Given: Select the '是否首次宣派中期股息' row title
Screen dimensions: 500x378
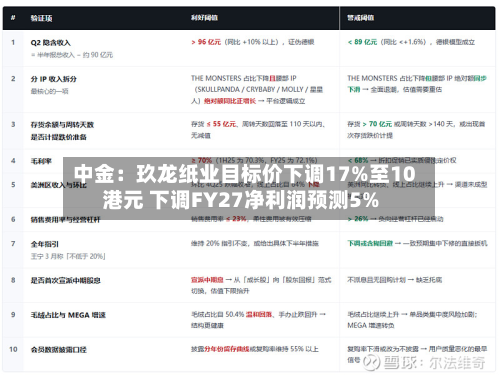Looking at the screenshot, I should click(66, 280).
